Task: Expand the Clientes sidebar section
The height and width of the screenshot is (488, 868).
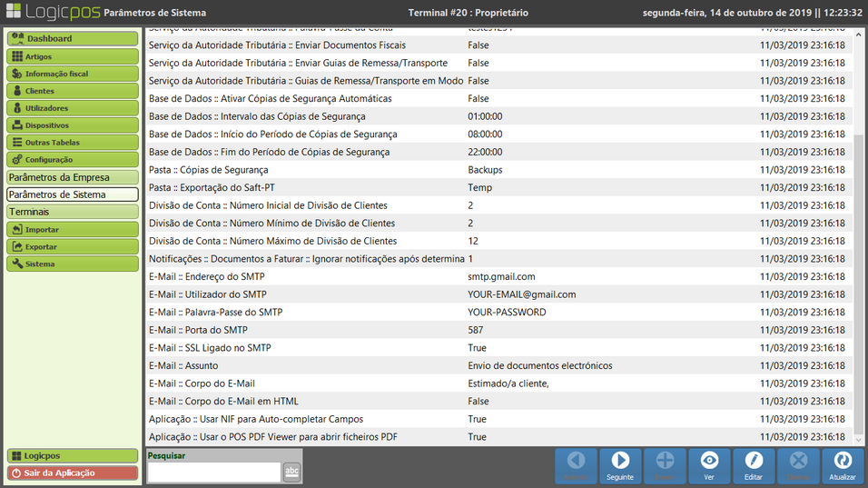Action: (x=72, y=91)
